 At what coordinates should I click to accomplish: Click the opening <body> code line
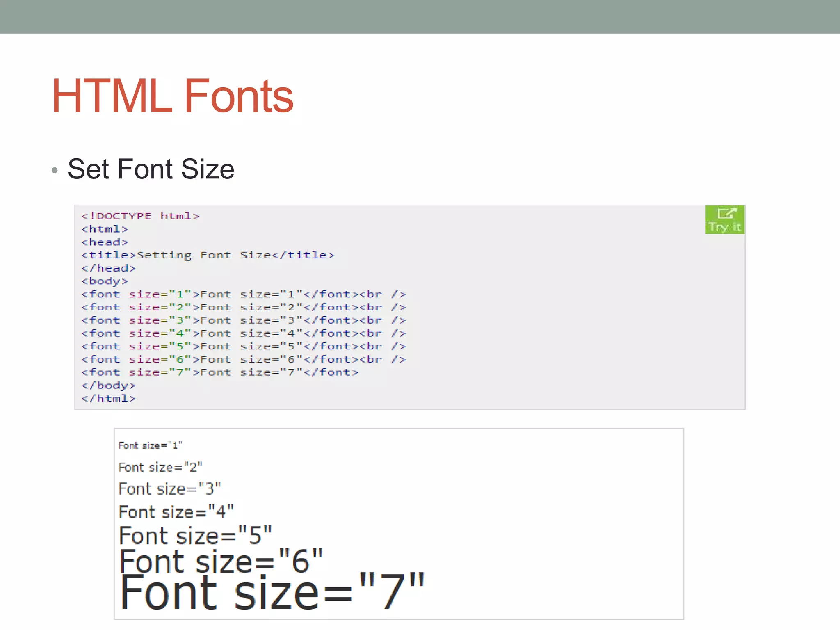(x=105, y=281)
